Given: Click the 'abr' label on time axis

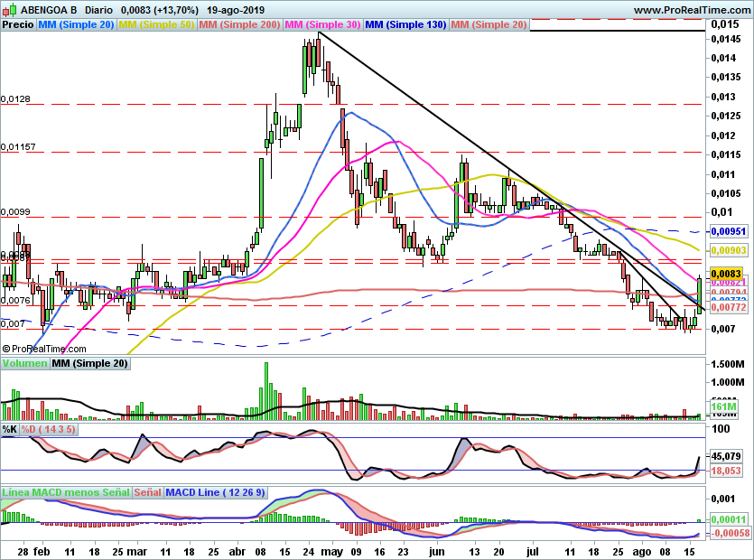Looking at the screenshot, I should pos(237,551).
